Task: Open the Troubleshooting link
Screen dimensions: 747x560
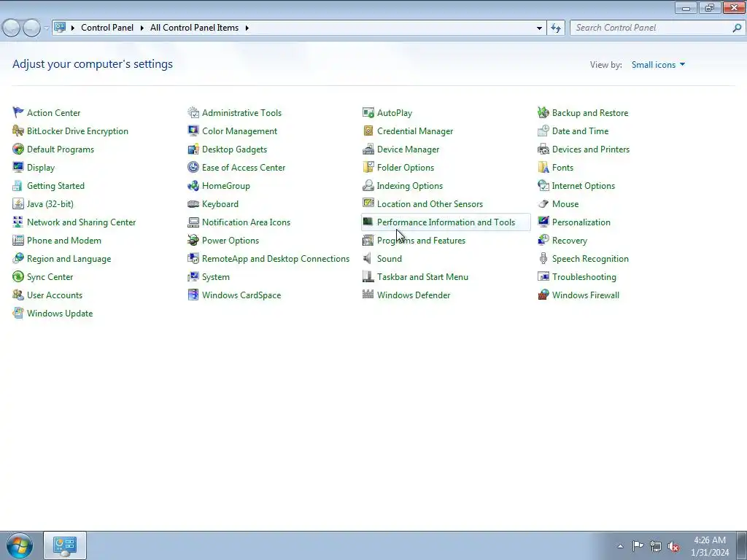Action: [x=584, y=276]
